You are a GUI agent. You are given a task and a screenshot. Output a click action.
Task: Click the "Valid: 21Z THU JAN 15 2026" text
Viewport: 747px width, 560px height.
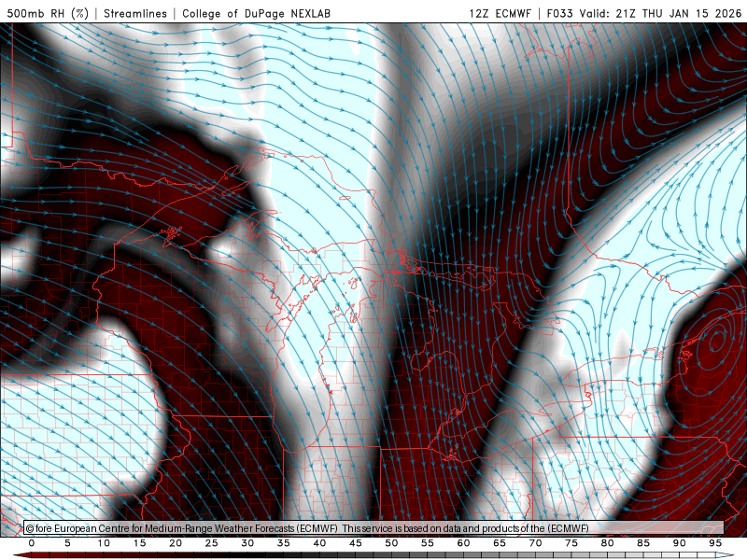pos(661,13)
